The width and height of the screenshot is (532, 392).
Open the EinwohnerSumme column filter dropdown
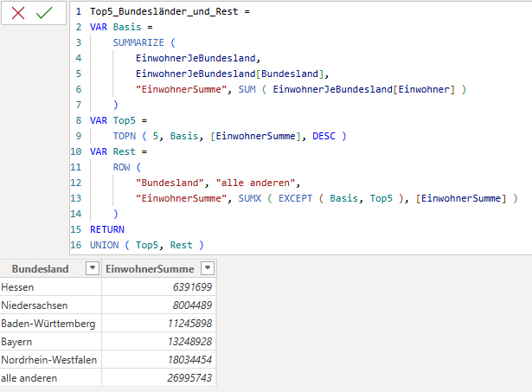pyautogui.click(x=206, y=269)
